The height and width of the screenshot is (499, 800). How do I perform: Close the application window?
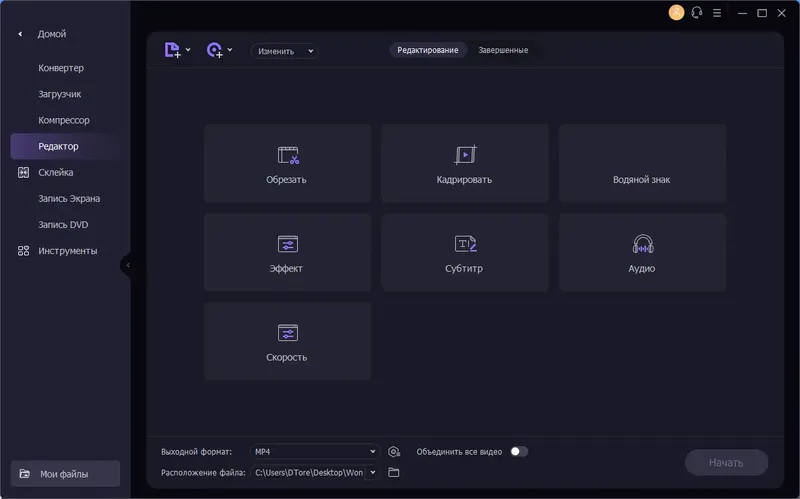tap(782, 13)
